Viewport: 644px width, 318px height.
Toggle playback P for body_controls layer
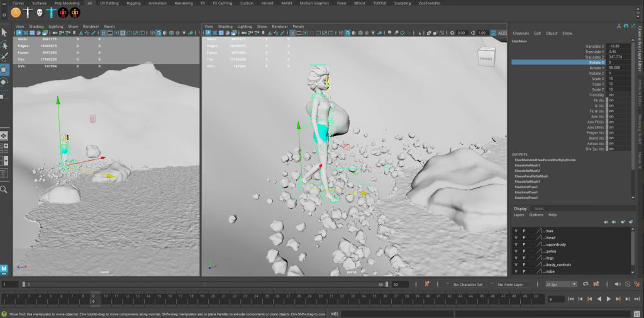[524, 264]
